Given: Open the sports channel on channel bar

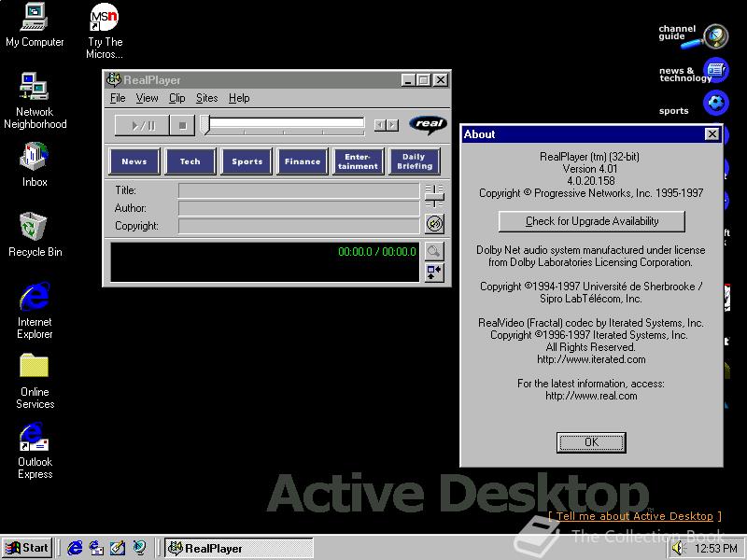Looking at the screenshot, I should coord(694,105).
